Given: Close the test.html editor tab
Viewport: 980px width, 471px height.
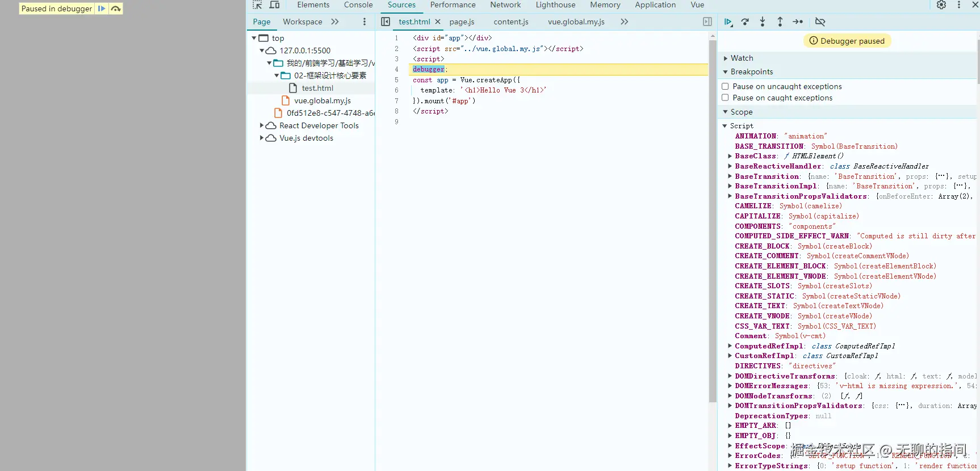Looking at the screenshot, I should coord(438,22).
